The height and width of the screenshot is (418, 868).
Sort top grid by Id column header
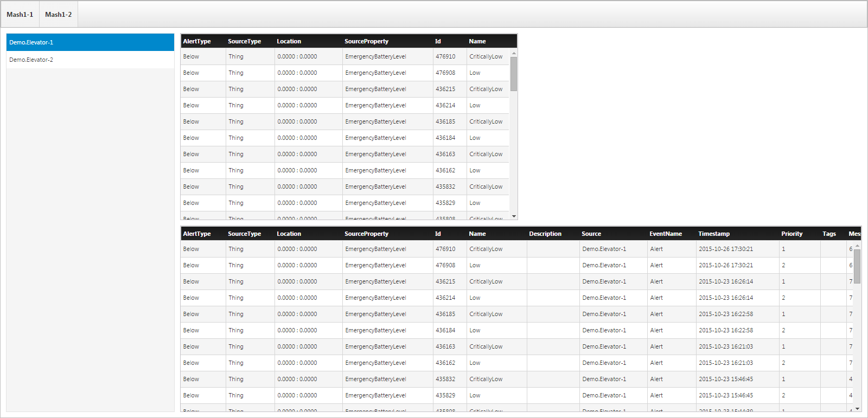pos(438,41)
